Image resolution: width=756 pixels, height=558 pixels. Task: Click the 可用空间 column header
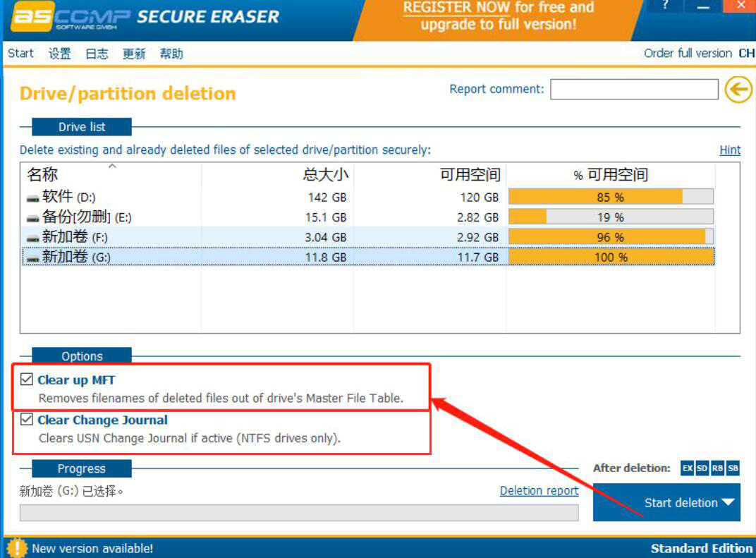click(470, 174)
